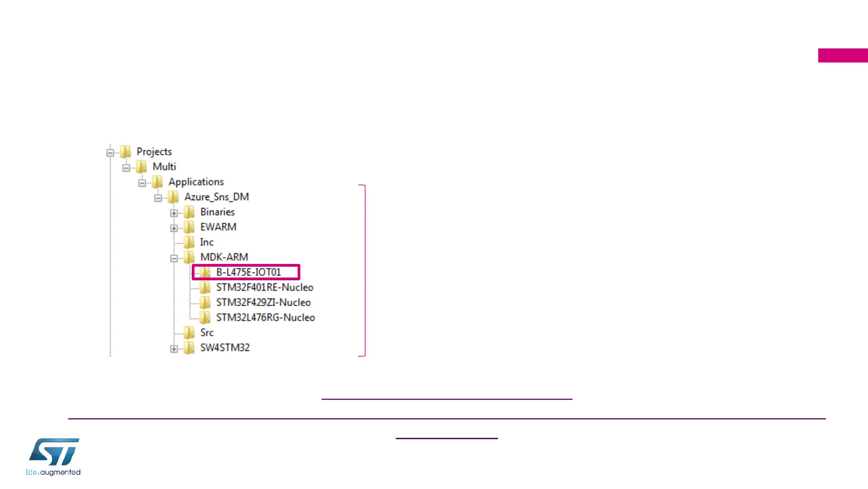Click the Inc folder icon
This screenshot has width=868, height=489.
[x=189, y=242]
